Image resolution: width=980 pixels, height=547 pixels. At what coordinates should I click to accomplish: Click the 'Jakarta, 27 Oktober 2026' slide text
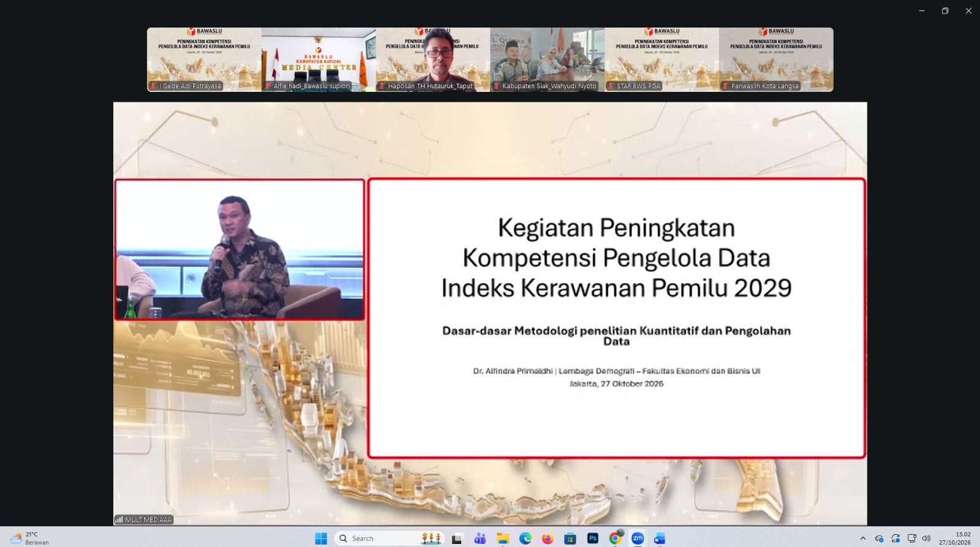click(x=616, y=383)
